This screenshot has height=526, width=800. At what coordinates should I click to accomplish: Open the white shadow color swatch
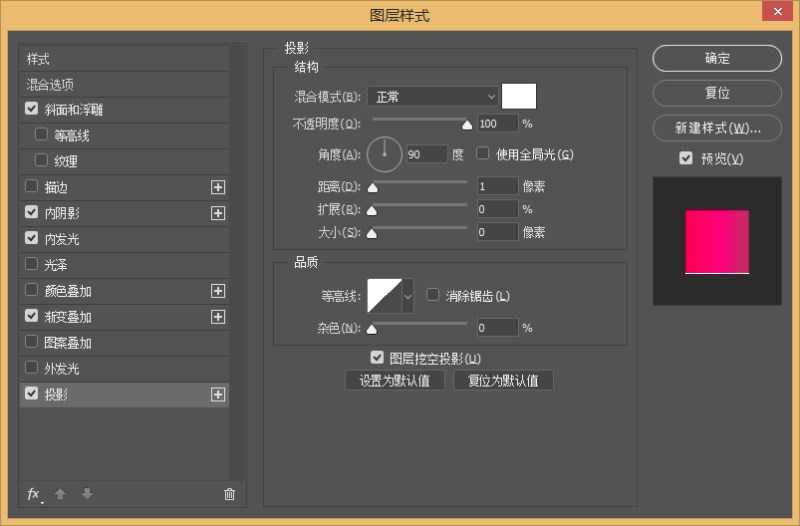tap(519, 96)
